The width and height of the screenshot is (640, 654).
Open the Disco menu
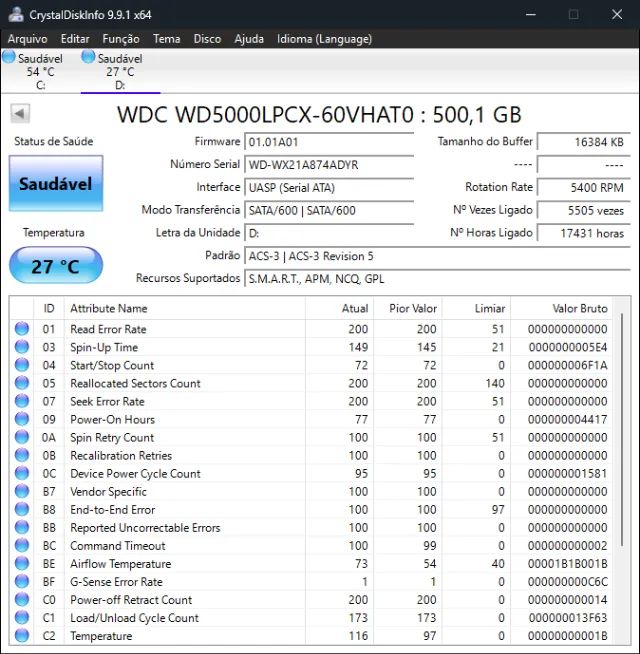(207, 39)
